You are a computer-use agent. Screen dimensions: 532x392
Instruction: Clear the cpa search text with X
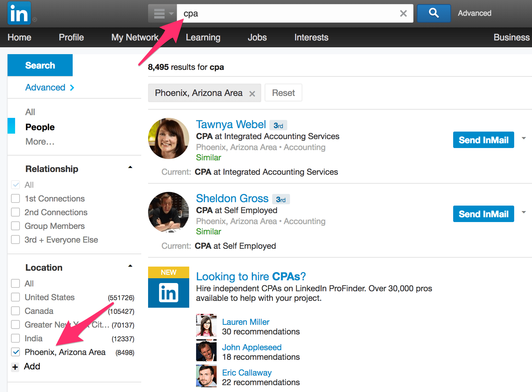(x=403, y=13)
